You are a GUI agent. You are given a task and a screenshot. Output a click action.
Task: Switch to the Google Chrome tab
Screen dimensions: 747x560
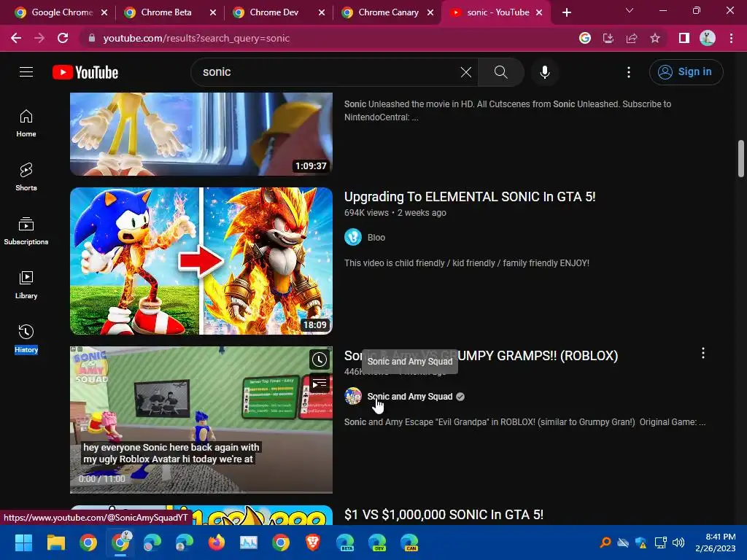[62, 12]
